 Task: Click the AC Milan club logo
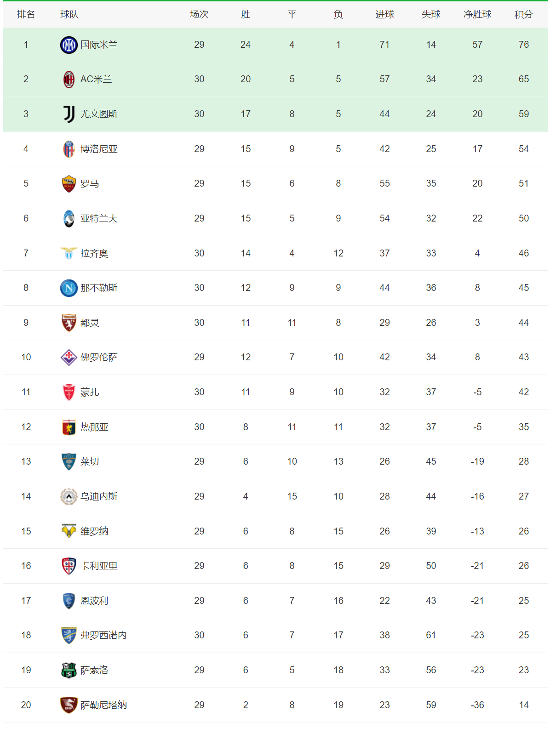[69, 79]
